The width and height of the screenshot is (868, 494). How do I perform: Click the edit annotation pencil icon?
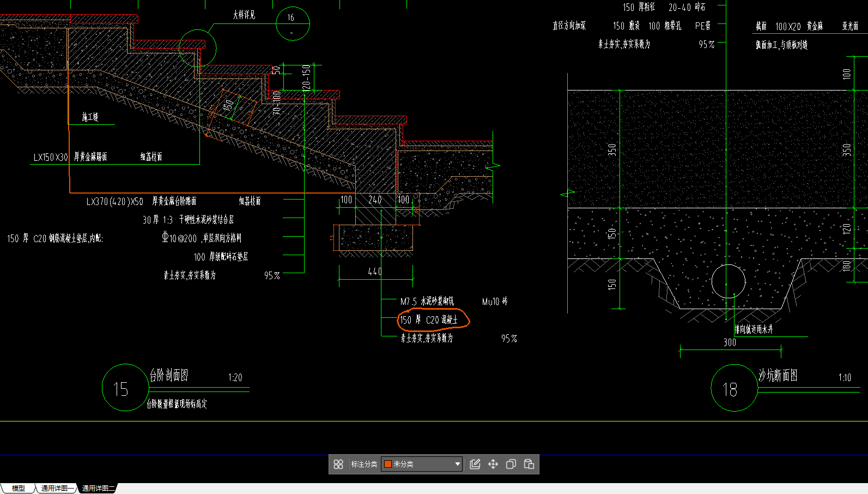coord(475,464)
